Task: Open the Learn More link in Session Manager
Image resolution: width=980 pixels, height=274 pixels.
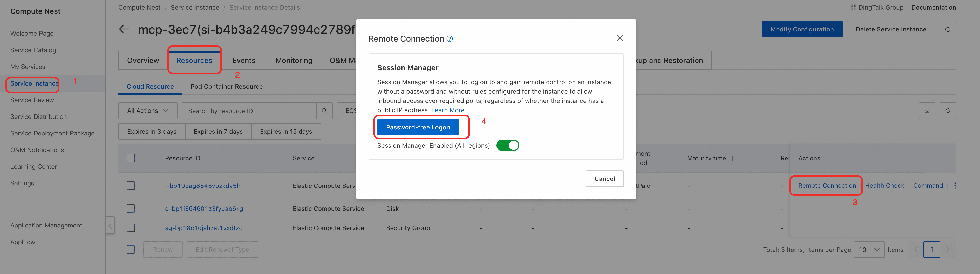Action: click(447, 110)
